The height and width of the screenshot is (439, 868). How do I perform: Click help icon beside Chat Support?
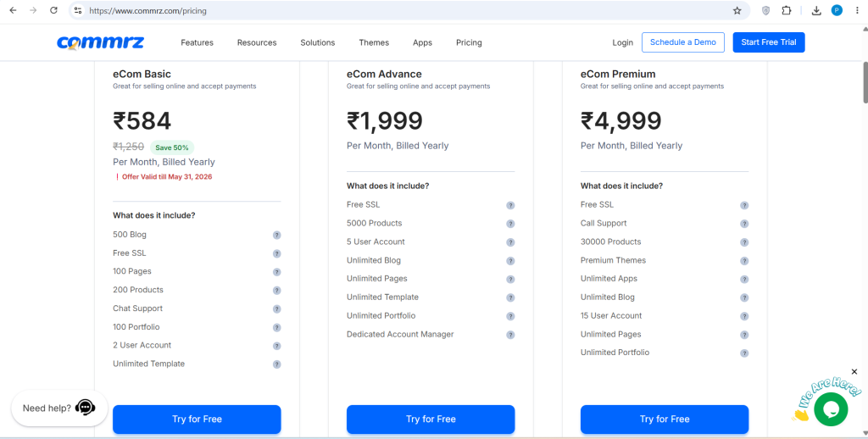click(277, 308)
